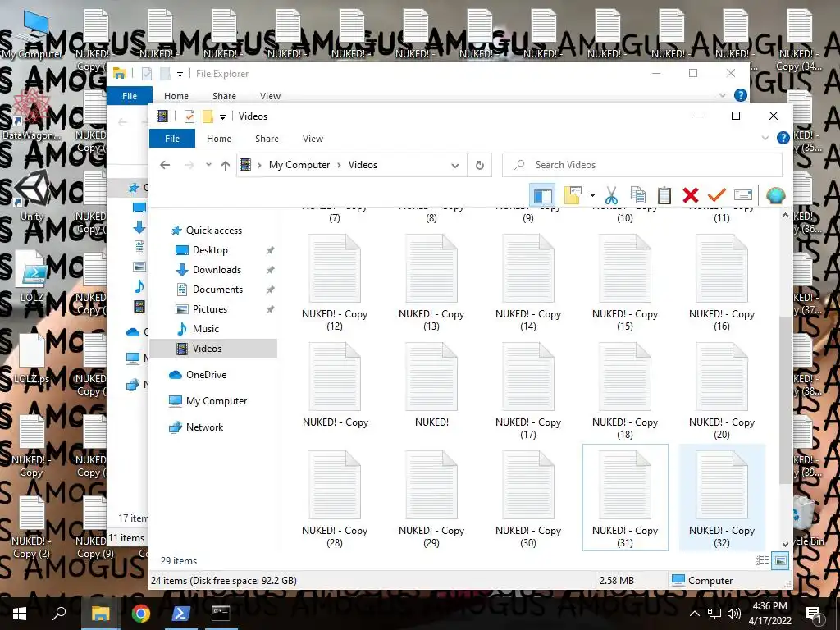The image size is (840, 630).
Task: Click the red X Delete icon
Action: [691, 195]
